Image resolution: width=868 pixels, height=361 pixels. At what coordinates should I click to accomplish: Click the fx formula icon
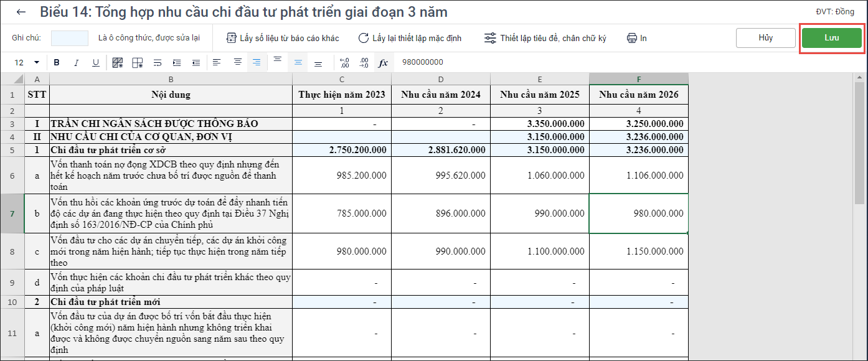[x=383, y=62]
